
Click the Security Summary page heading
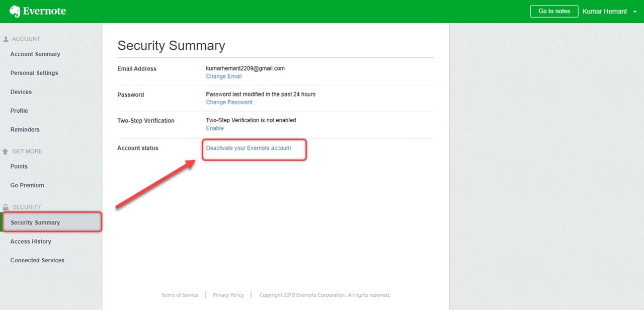click(x=171, y=46)
